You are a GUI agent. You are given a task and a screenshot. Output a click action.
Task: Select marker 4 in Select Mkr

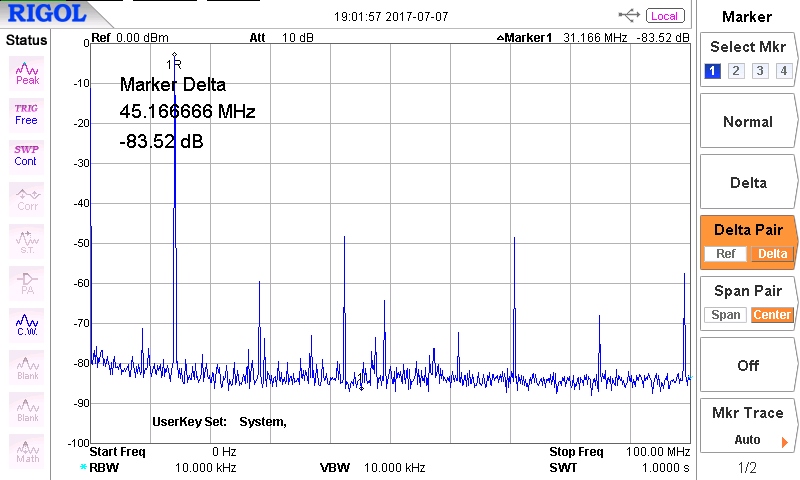click(783, 71)
